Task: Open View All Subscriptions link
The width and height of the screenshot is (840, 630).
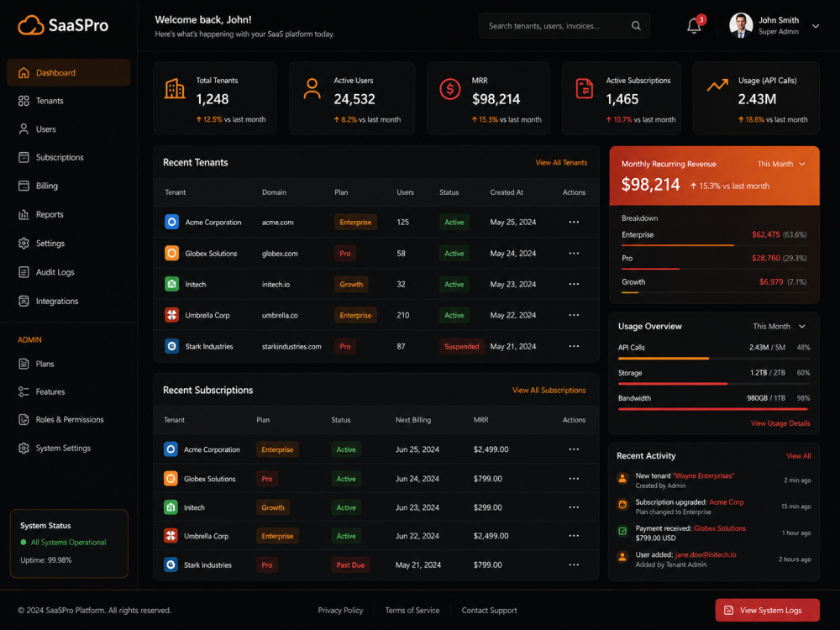Action: tap(549, 390)
